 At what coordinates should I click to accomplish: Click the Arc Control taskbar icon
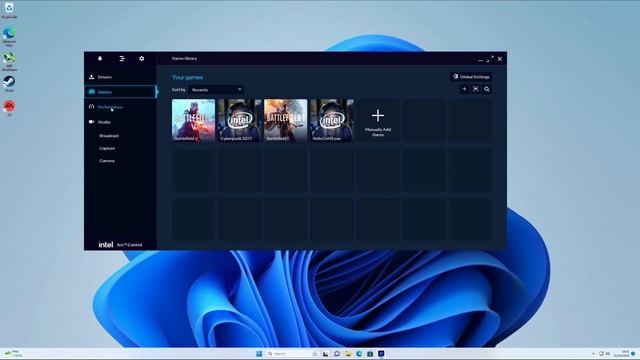pos(381,353)
